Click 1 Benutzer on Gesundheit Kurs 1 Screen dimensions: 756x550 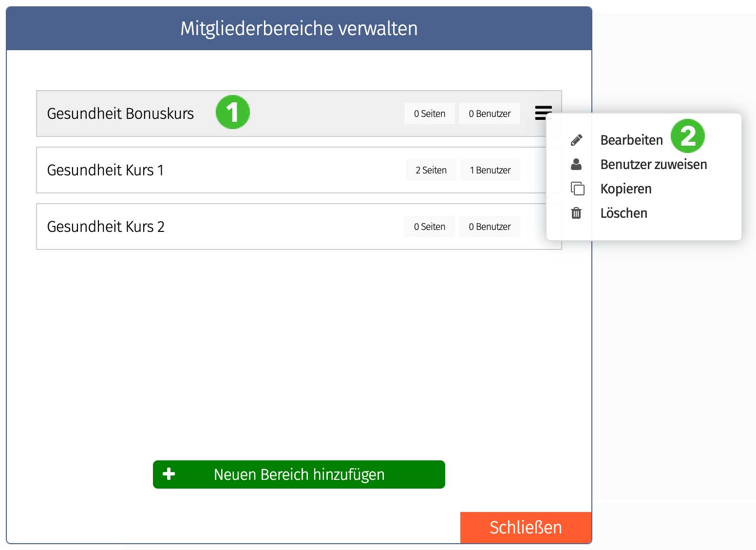[490, 170]
